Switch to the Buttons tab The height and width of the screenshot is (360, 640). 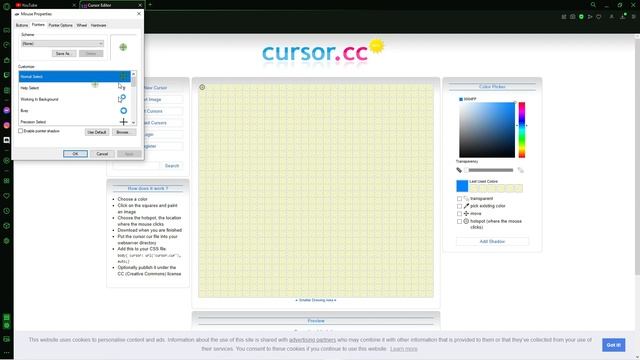tap(22, 25)
